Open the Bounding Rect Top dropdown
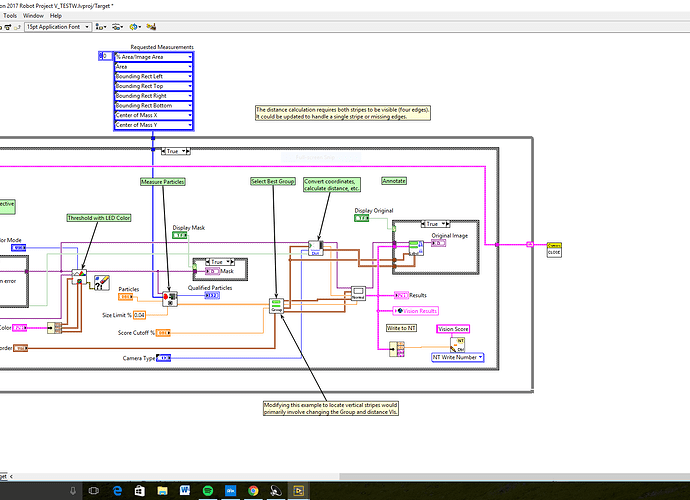Image resolution: width=690 pixels, height=500 pixels. tap(153, 86)
